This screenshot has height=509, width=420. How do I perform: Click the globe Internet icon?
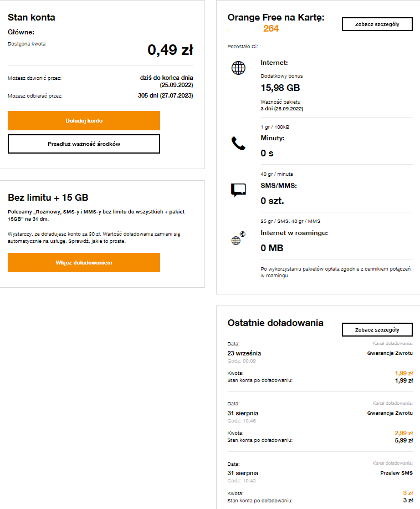tap(238, 68)
